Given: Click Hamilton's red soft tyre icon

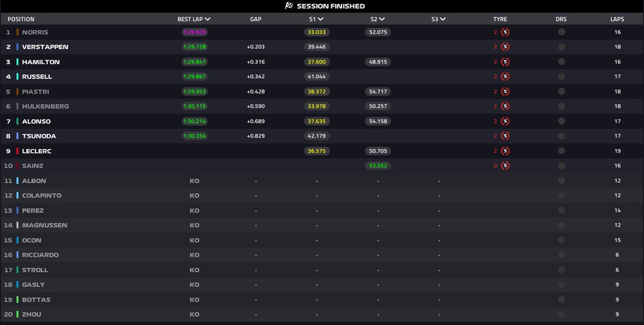Looking at the screenshot, I should coord(505,61).
